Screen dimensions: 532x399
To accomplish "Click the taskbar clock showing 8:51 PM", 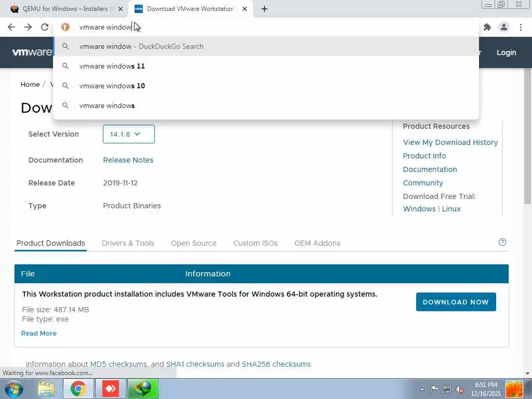I will click(x=486, y=389).
